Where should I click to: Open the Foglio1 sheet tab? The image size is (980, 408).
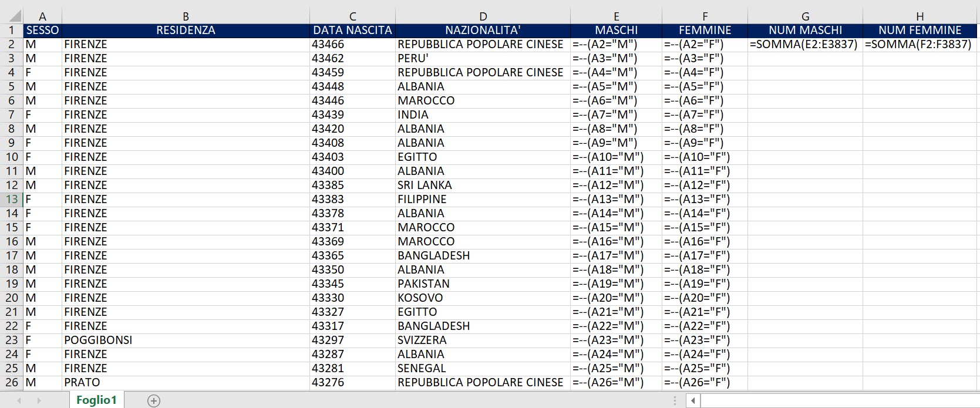96,400
